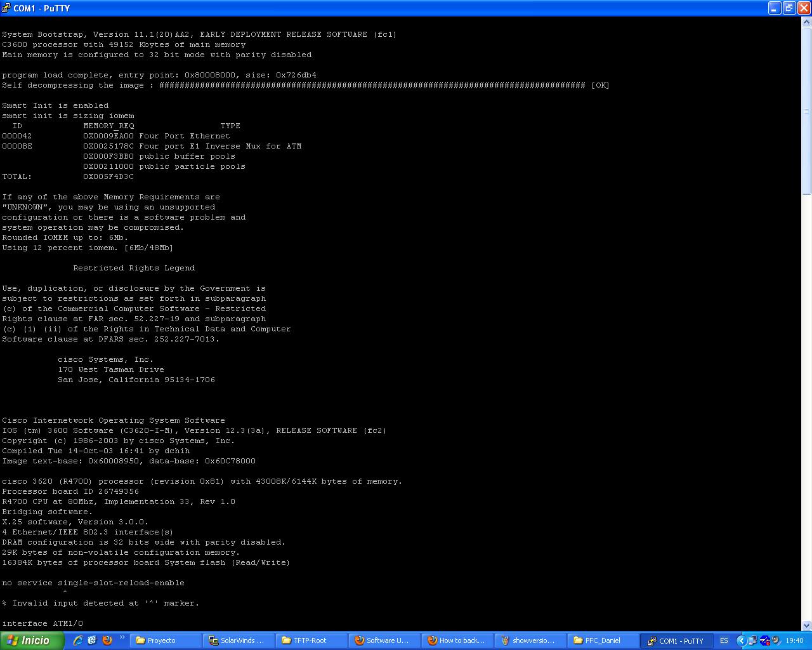The height and width of the screenshot is (650, 812).
Task: Click the 19:40 system clock
Action: tap(794, 640)
